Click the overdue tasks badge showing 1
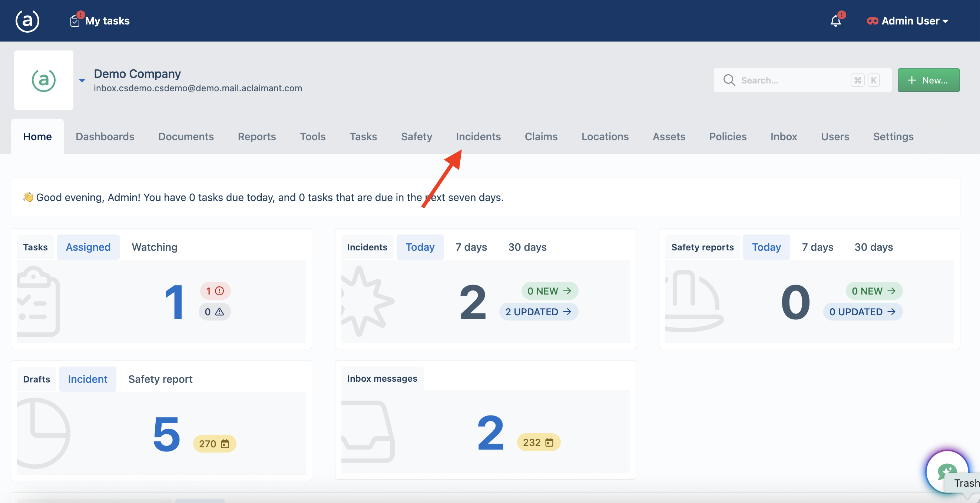The width and height of the screenshot is (980, 503). [x=215, y=291]
